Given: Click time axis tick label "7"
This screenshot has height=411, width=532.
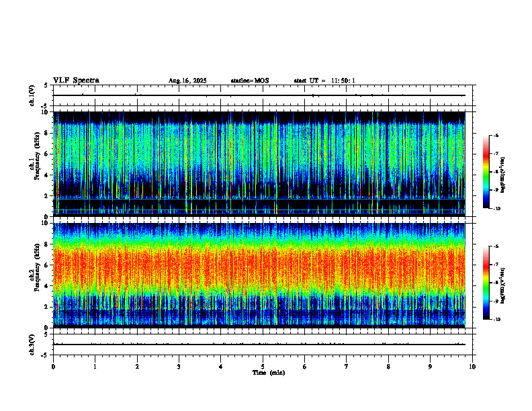Looking at the screenshot, I should (347, 367).
